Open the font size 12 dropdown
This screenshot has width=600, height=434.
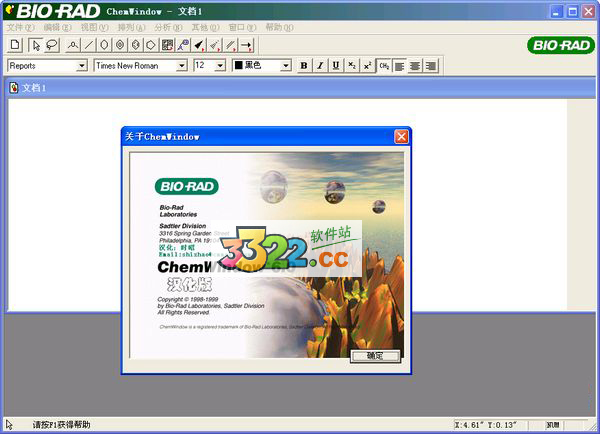click(220, 66)
